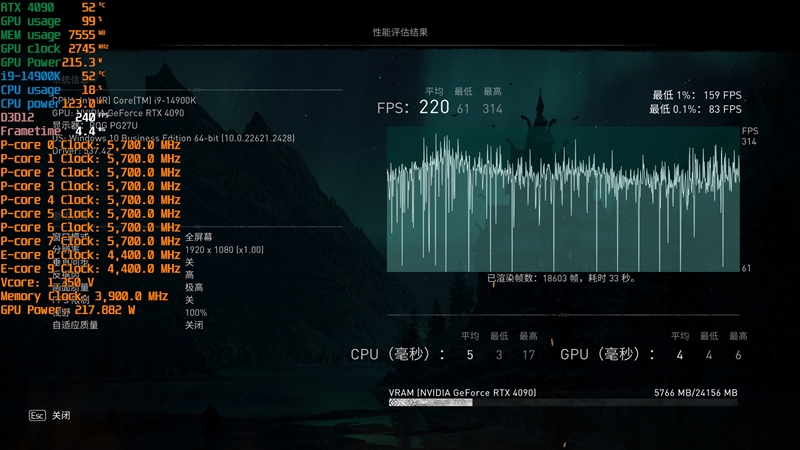Click the 最低 1%: 159 FPS reading
800x450 pixels.
click(x=697, y=95)
